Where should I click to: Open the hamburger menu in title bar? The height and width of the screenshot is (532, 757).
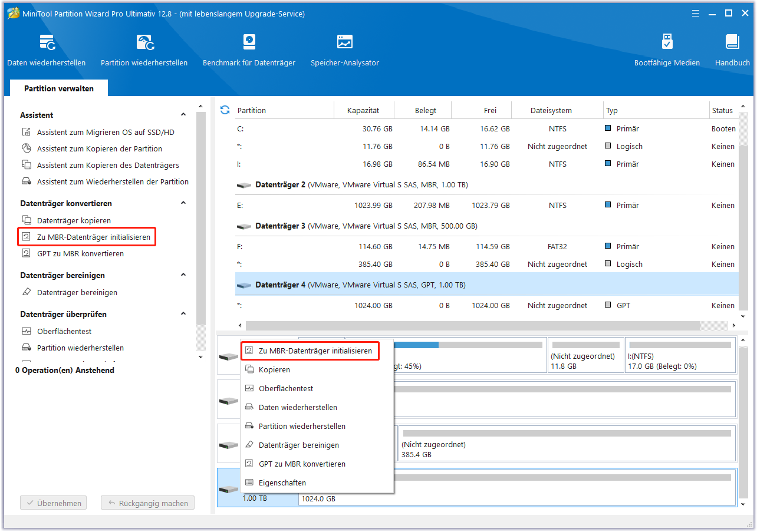(x=696, y=13)
